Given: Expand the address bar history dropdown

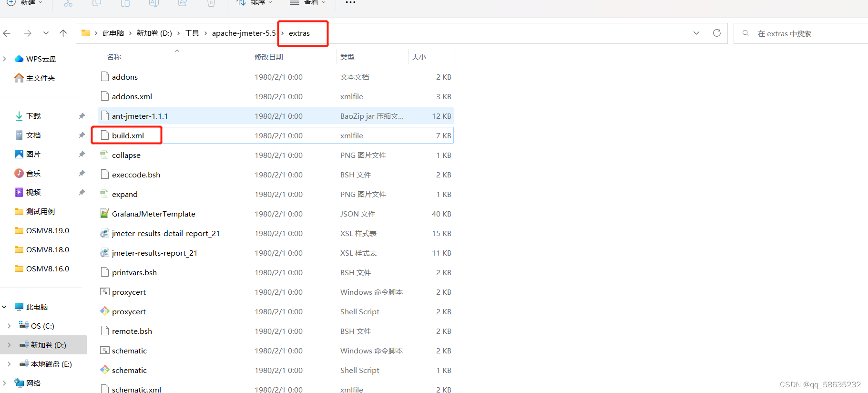Looking at the screenshot, I should 696,33.
